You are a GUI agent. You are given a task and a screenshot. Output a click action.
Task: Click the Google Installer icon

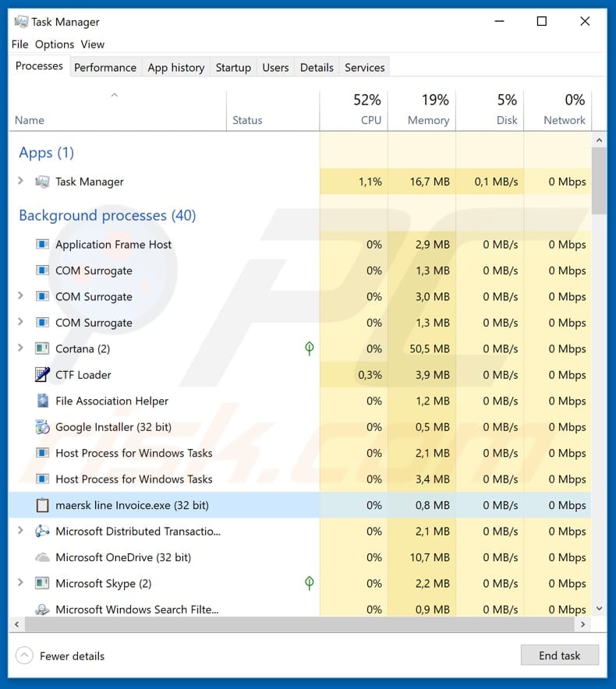point(43,426)
